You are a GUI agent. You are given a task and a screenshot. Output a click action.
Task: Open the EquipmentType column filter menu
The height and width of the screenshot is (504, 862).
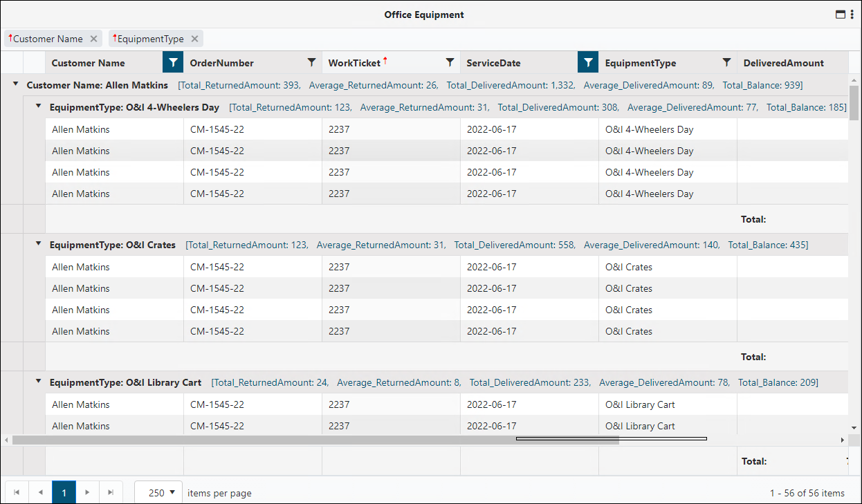pyautogui.click(x=726, y=62)
